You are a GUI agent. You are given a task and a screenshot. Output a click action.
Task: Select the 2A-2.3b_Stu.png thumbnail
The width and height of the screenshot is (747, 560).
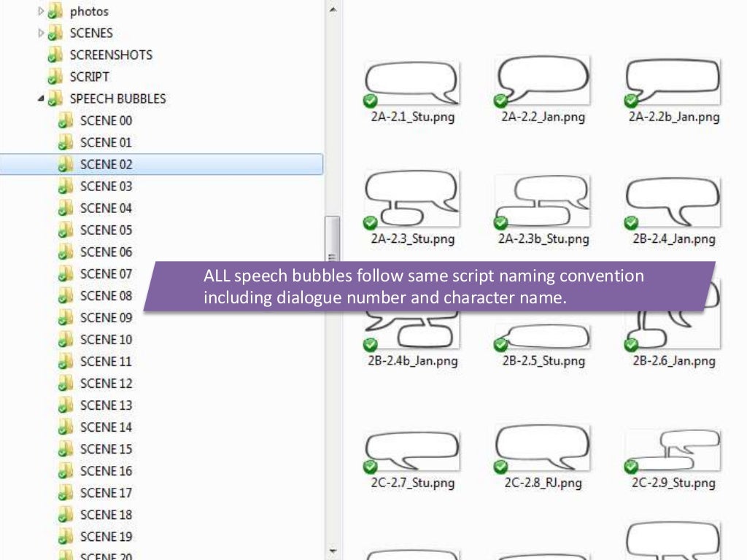pos(543,201)
